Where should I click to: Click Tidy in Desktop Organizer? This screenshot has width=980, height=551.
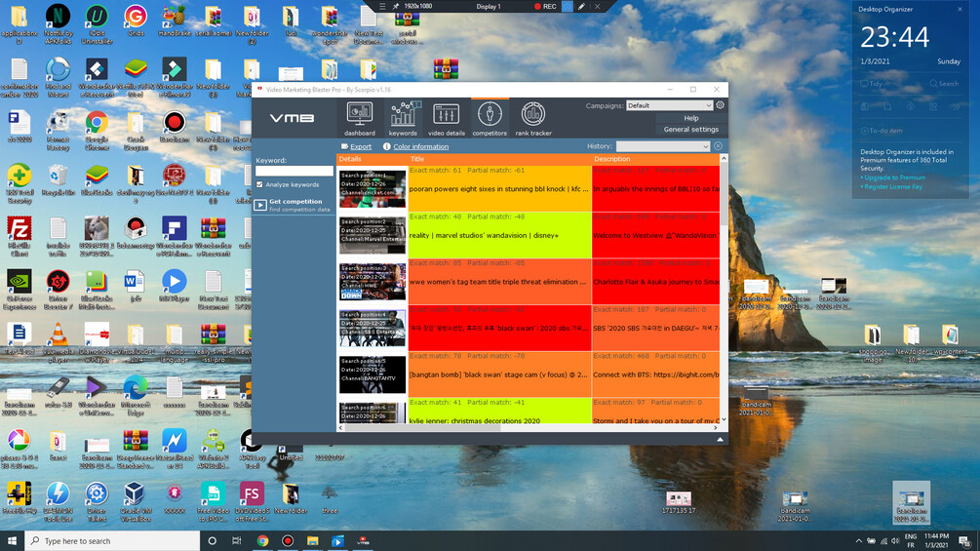[x=871, y=83]
